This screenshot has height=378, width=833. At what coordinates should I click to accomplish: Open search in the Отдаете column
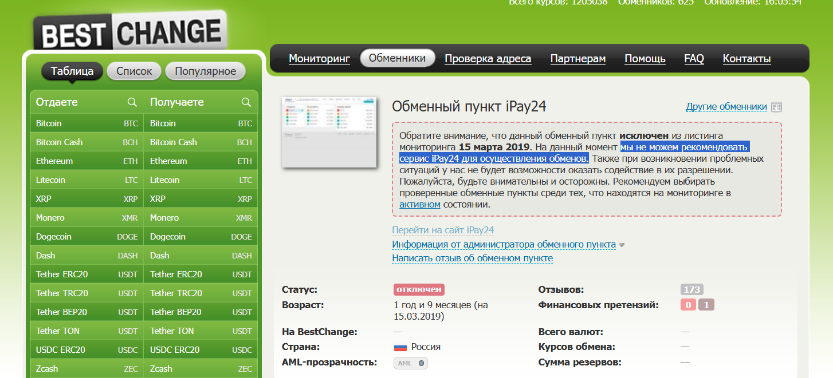[x=132, y=102]
